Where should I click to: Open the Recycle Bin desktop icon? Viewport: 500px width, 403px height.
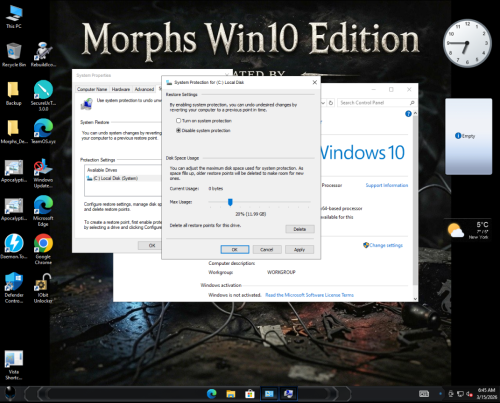click(14, 55)
